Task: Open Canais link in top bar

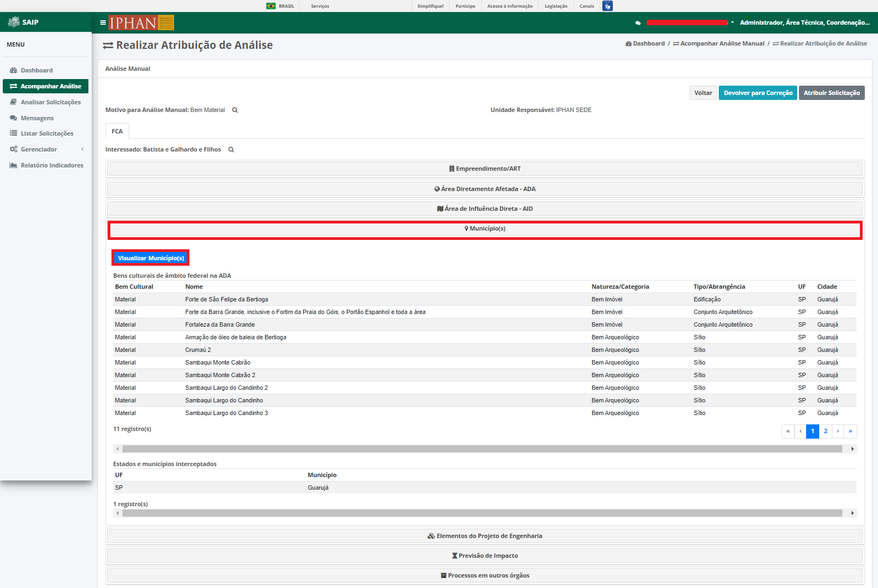Action: [586, 6]
